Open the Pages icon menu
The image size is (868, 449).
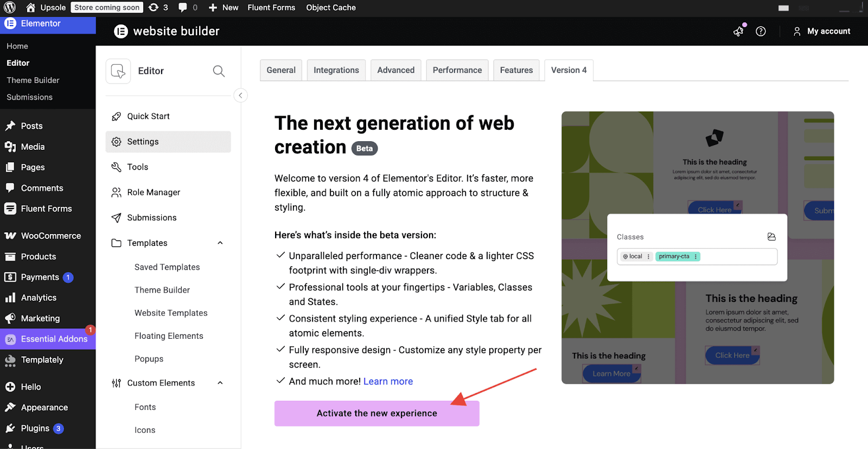pyautogui.click(x=10, y=167)
